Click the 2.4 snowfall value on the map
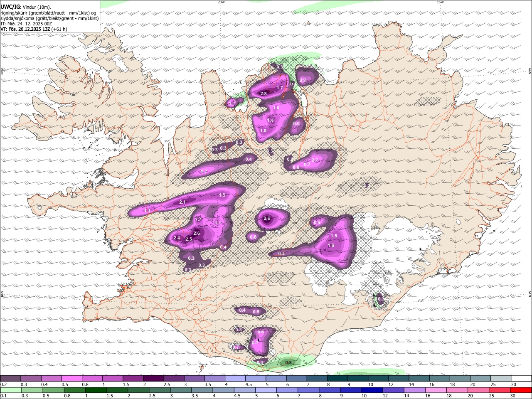Image resolution: width=532 pixels, height=399 pixels. [x=177, y=238]
